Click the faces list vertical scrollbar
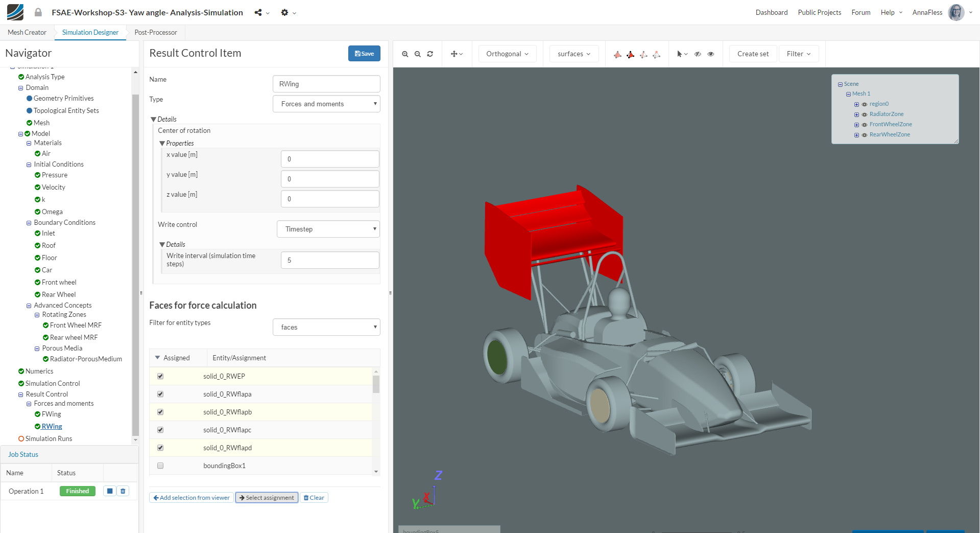The height and width of the screenshot is (533, 980). (376, 384)
